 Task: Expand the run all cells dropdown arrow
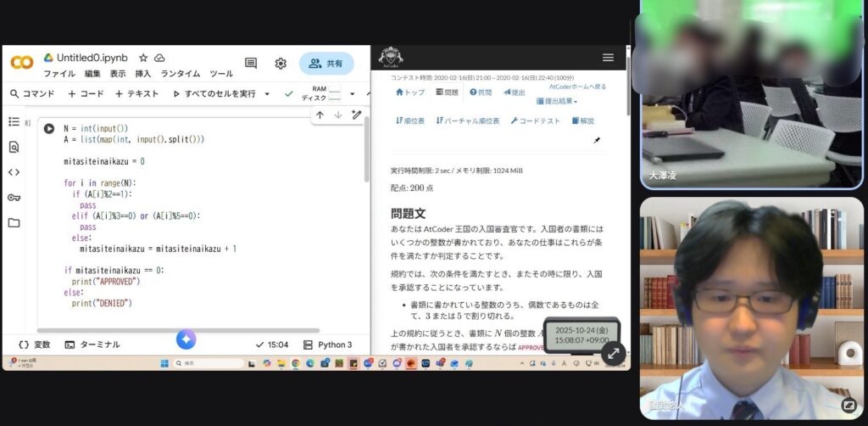point(267,94)
